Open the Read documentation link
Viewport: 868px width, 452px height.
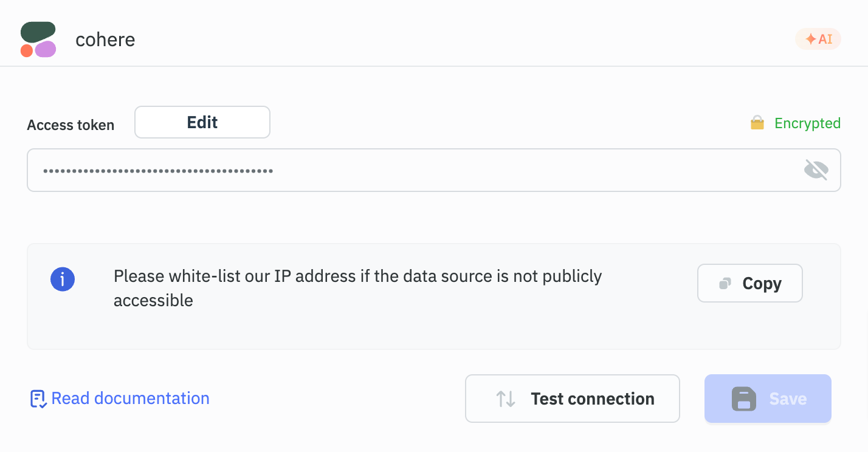130,399
